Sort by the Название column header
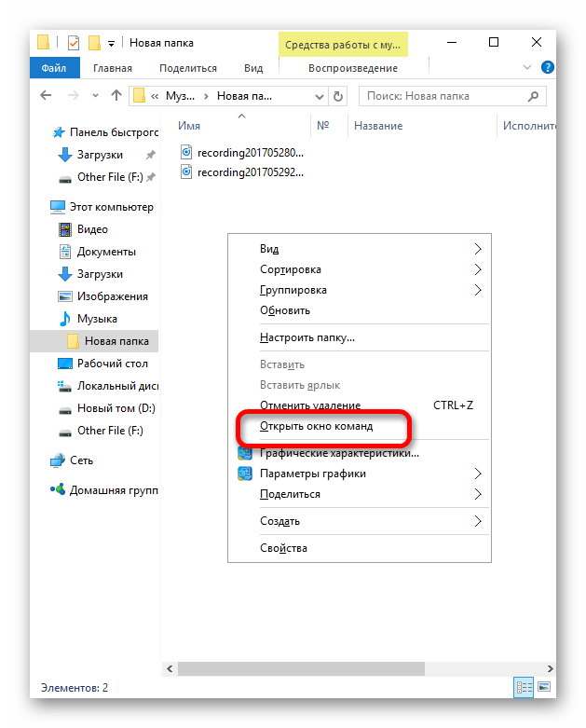586x728 pixels. 378,126
